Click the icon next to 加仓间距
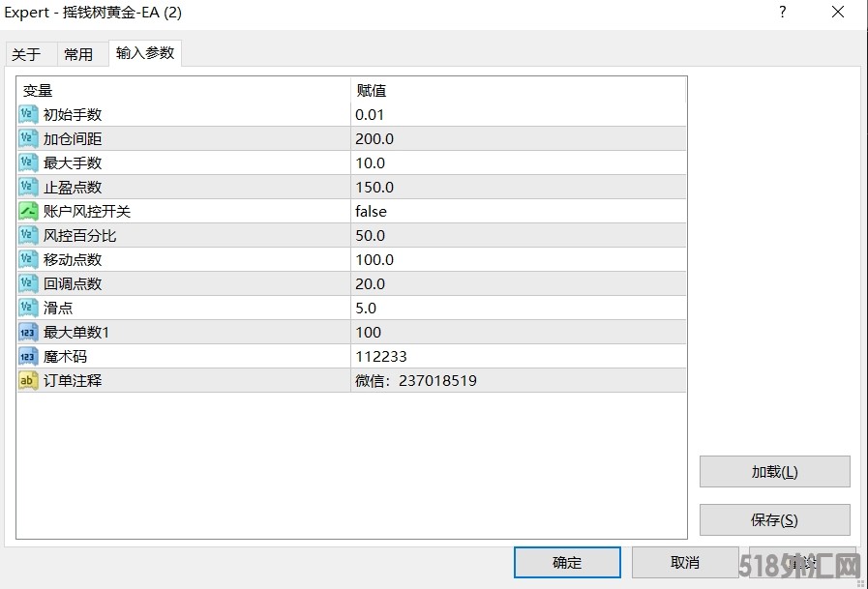 coord(28,138)
